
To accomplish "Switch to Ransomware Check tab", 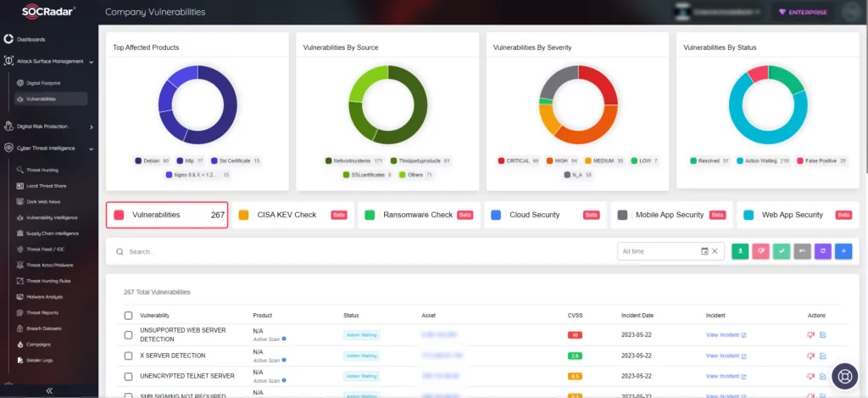I will pos(419,215).
